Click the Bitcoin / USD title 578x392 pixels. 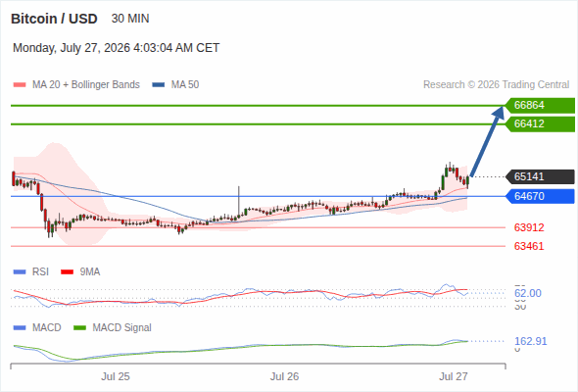pos(54,19)
